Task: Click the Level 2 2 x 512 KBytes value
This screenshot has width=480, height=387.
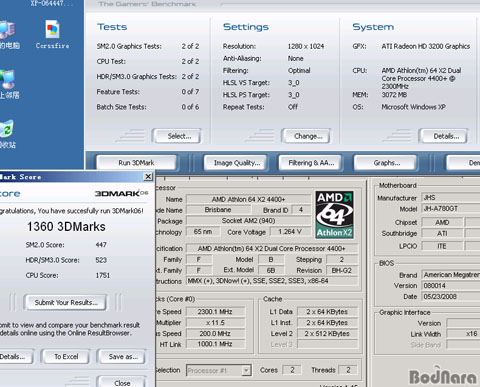Action: [327, 333]
